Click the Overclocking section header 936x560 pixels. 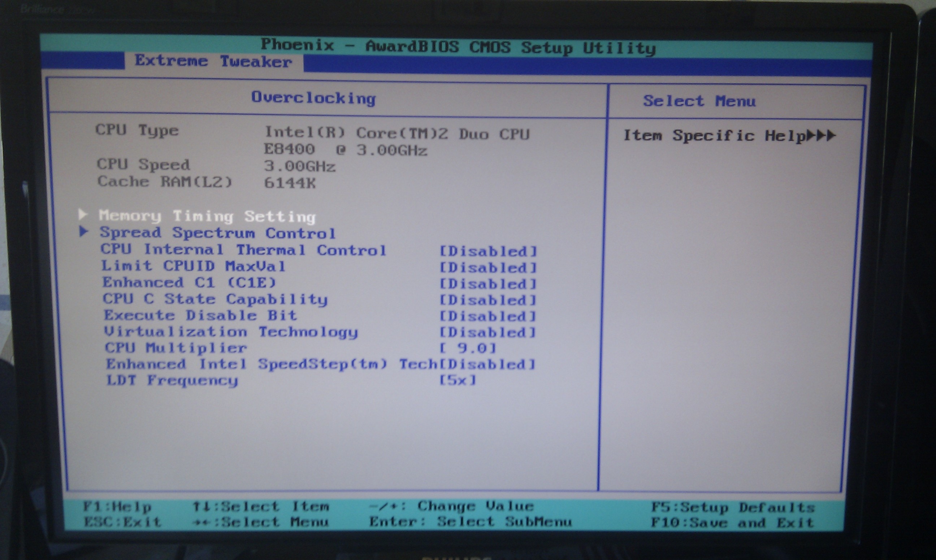(x=313, y=98)
